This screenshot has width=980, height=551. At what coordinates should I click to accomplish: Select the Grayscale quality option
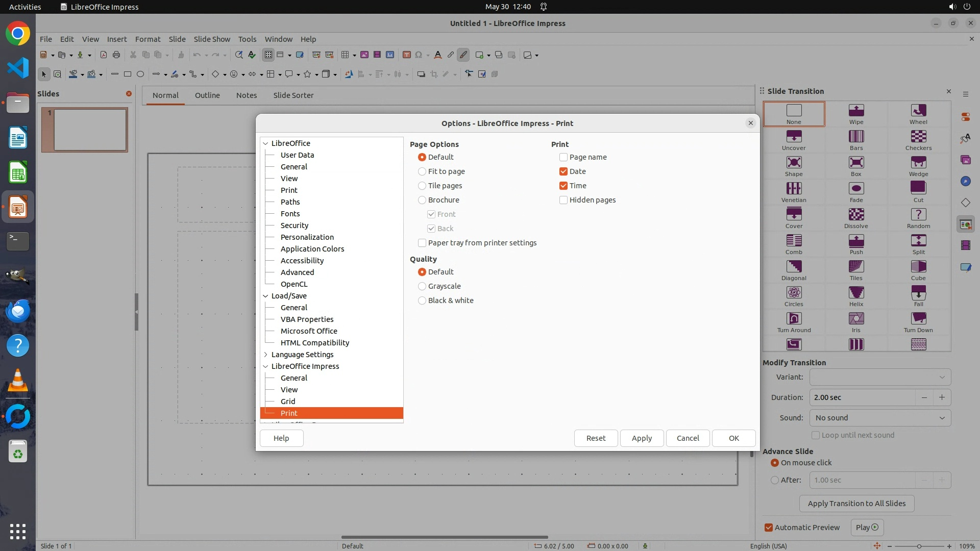coord(422,286)
